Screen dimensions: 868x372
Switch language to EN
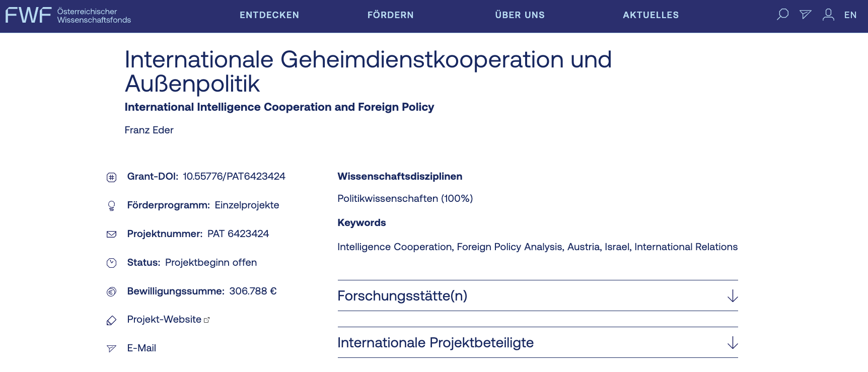850,15
